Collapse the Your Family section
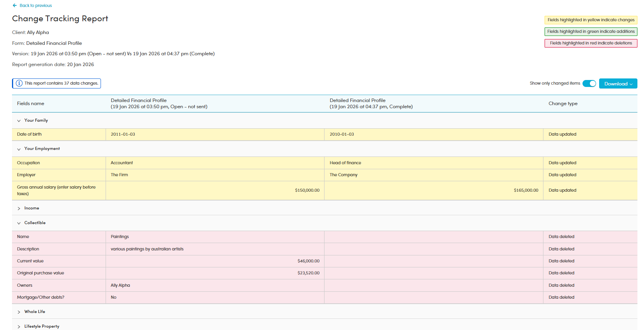The width and height of the screenshot is (644, 330). click(19, 121)
